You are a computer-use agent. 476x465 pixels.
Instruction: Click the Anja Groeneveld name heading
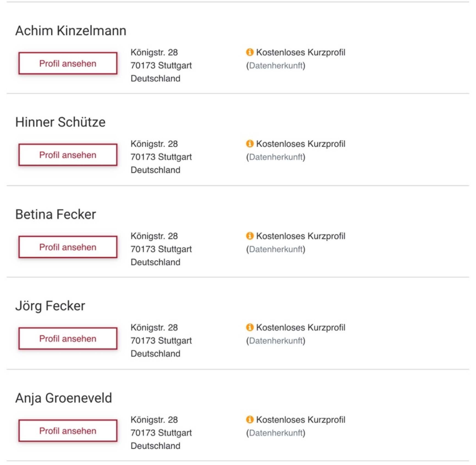tap(64, 398)
